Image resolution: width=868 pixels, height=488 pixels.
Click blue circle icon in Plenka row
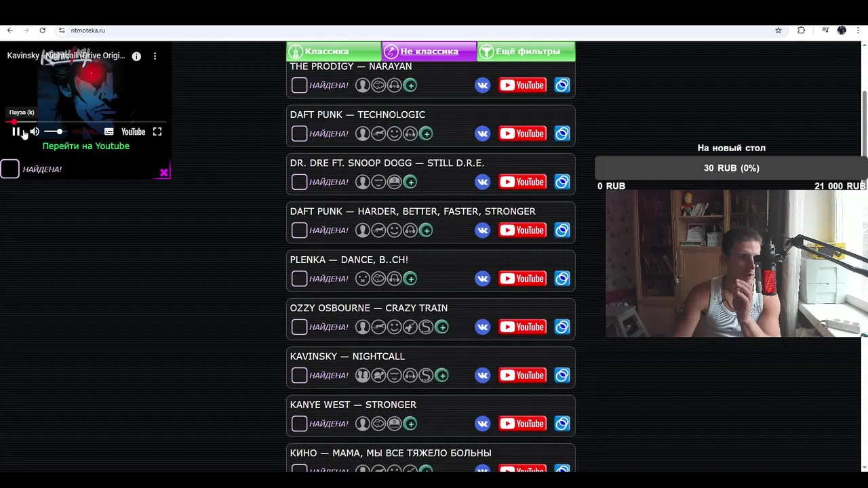coord(562,279)
